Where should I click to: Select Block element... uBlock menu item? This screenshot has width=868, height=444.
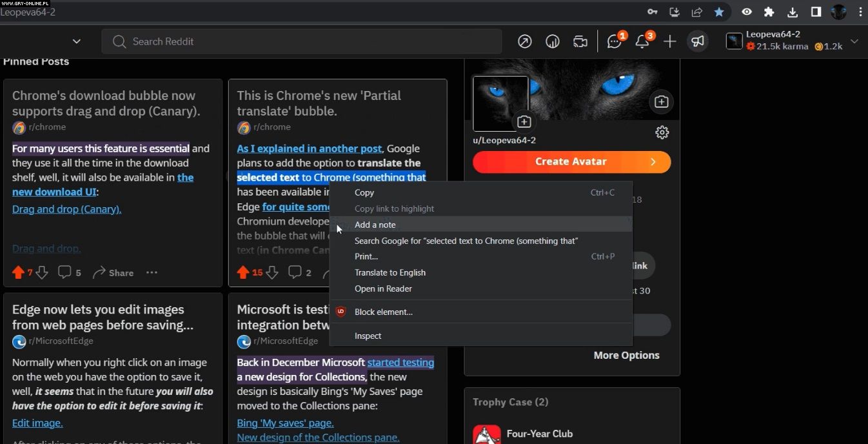coord(481,312)
